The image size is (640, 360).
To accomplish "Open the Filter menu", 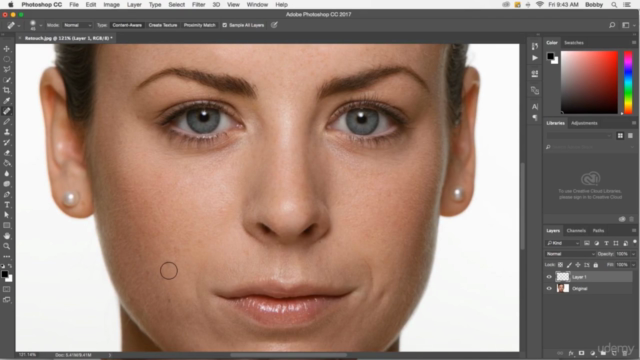I will 198,4.
